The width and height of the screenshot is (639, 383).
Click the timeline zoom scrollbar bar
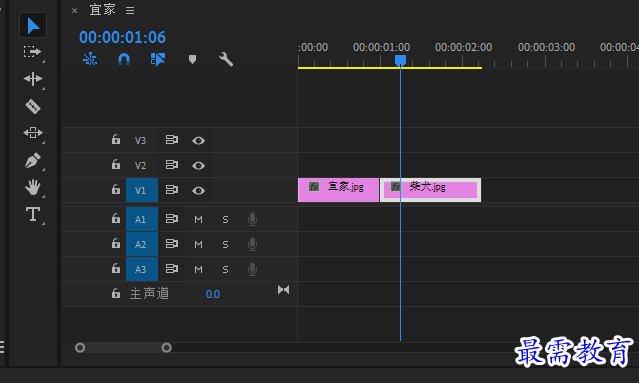coord(123,348)
